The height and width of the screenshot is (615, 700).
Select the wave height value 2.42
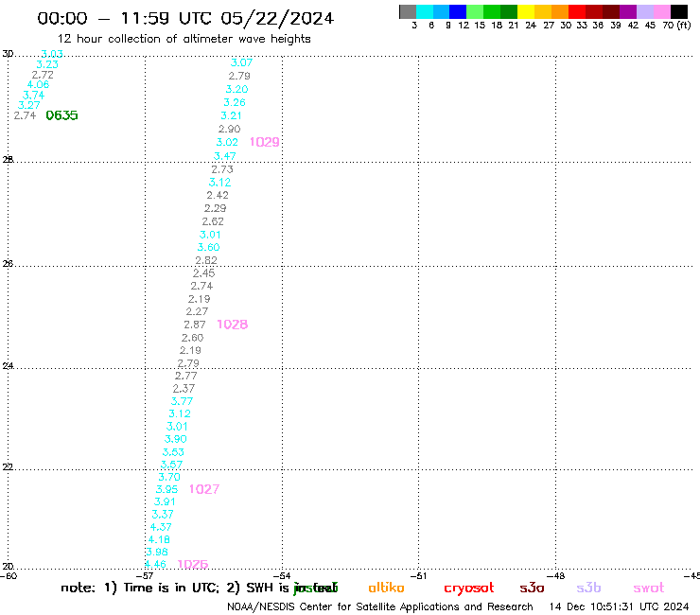click(218, 196)
